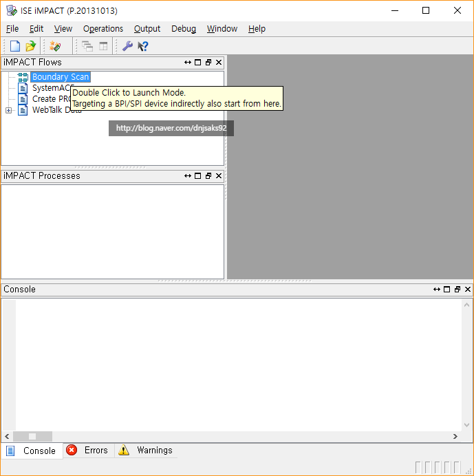Switch to the Warnings tab
Screen dimensions: 474x476
coord(146,450)
